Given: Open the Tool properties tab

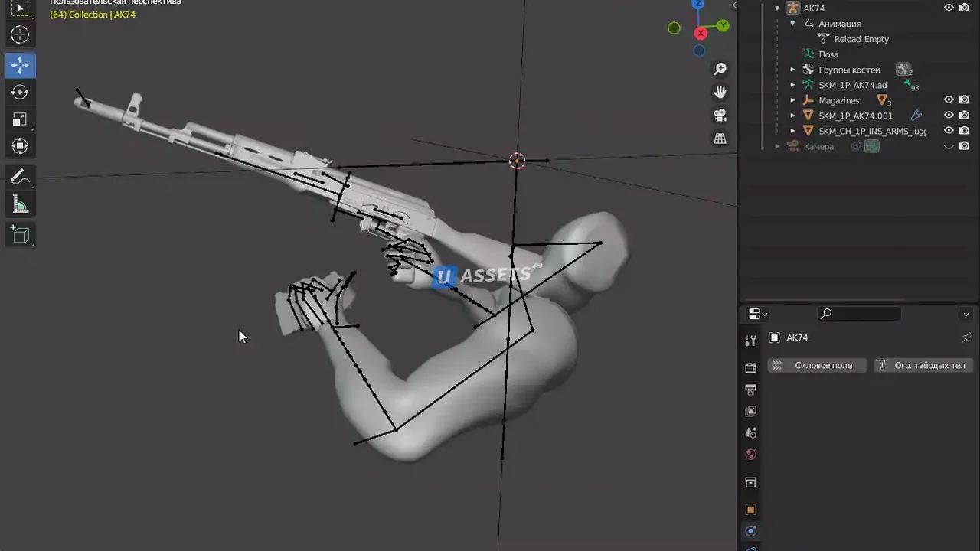Looking at the screenshot, I should [x=750, y=341].
